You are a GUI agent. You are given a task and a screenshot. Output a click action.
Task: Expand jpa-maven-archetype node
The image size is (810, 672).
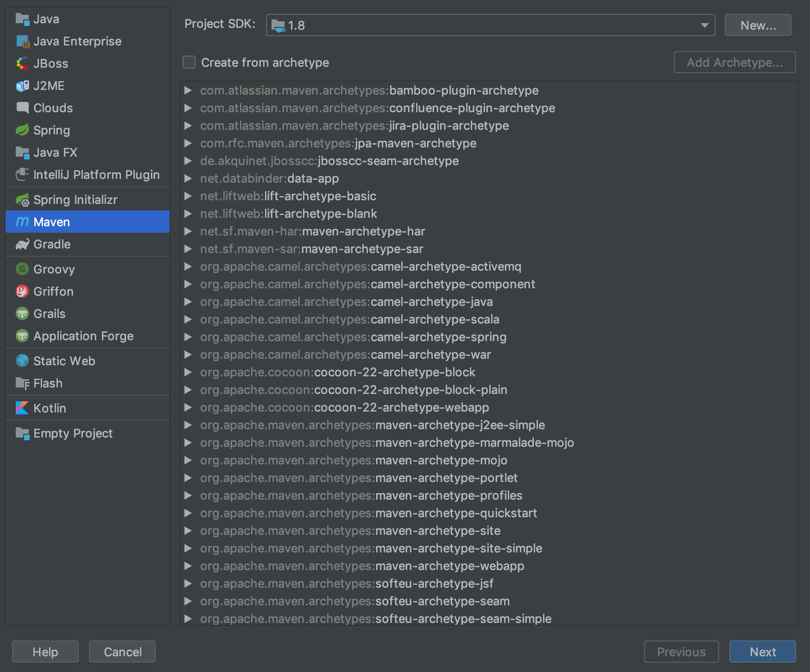(x=188, y=143)
